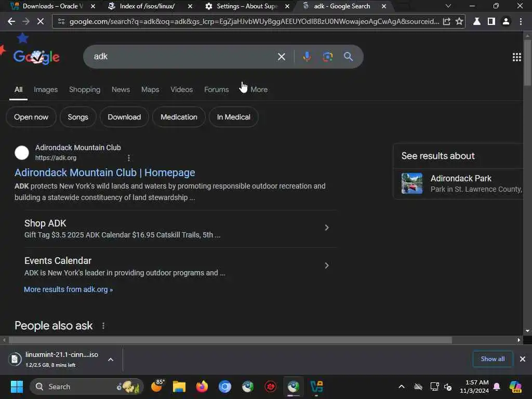
Task: Close the downloads bar
Action: 523,359
